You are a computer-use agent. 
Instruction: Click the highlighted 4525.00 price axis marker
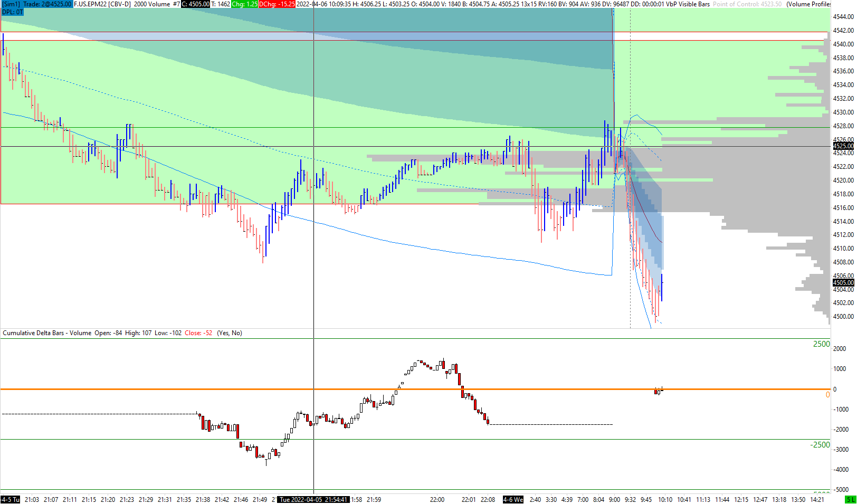[x=843, y=146]
